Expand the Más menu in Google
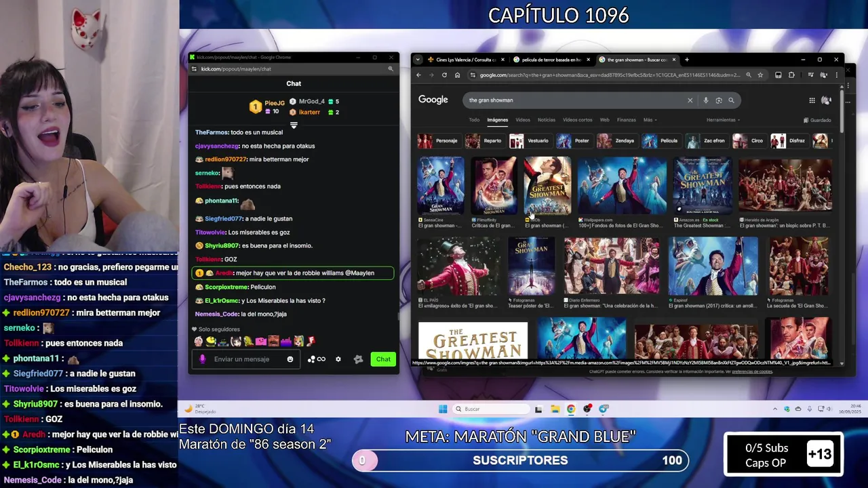Screen dimensions: 868x488 pos(650,120)
